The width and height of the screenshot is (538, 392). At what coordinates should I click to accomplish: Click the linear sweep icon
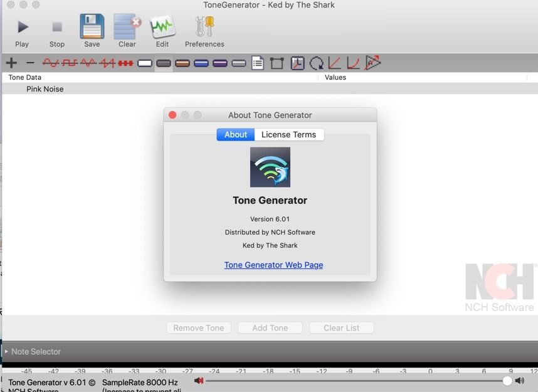(x=335, y=63)
